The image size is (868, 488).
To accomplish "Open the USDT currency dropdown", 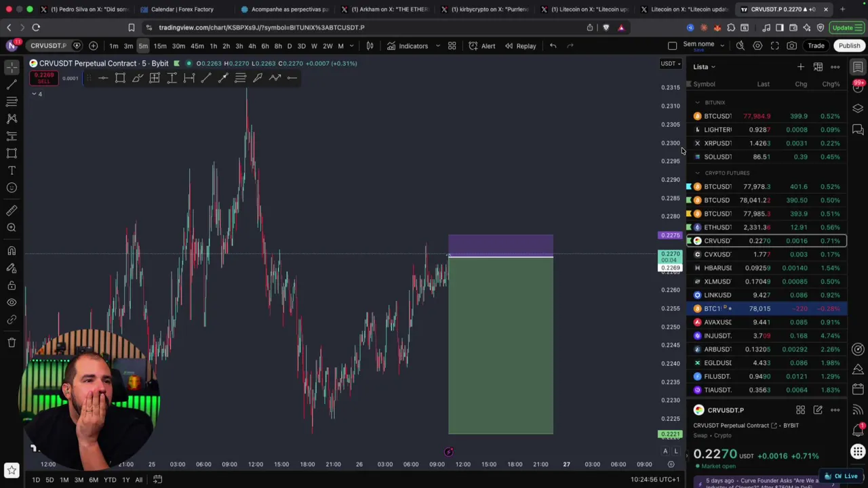I will tap(670, 63).
